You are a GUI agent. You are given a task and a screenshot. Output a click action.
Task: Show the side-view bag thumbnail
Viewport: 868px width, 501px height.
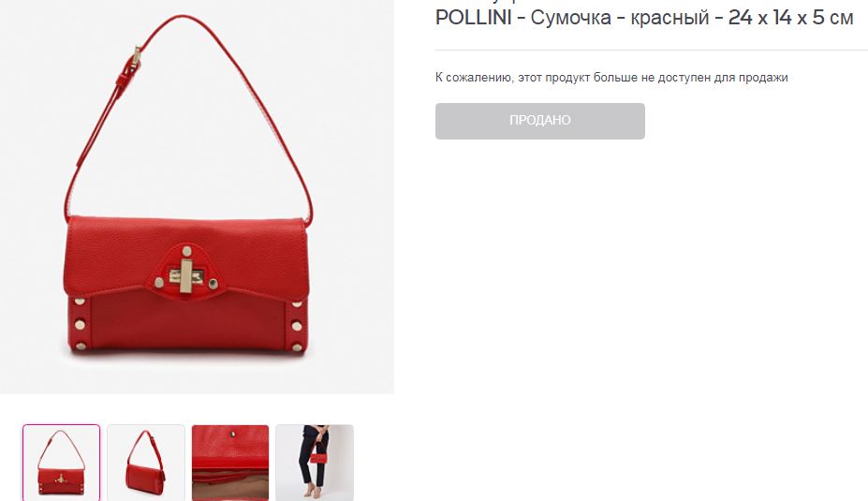click(146, 463)
